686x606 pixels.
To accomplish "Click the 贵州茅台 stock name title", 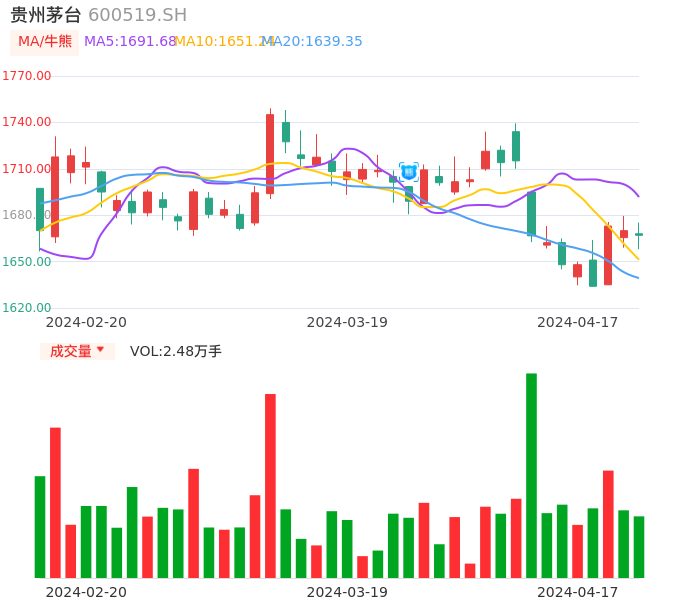I will pyautogui.click(x=46, y=15).
